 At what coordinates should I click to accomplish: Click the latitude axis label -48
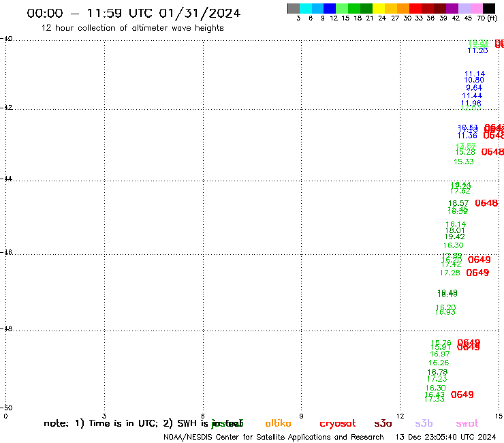point(6,329)
